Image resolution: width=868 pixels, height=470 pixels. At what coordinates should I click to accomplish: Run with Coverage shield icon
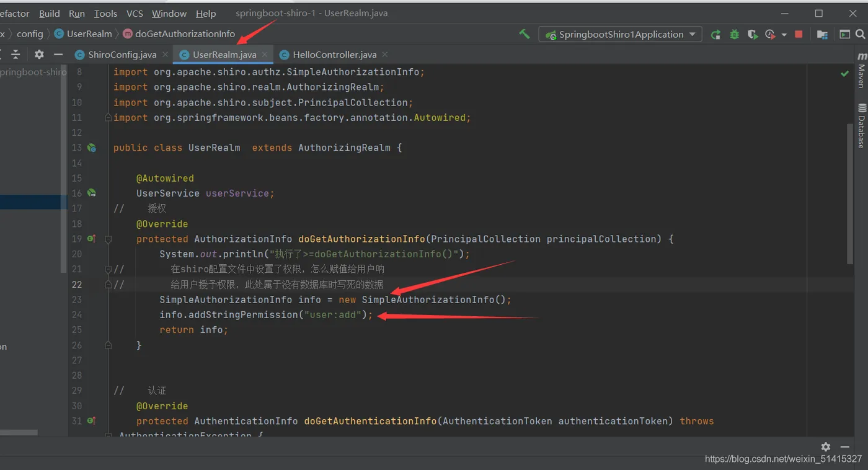(753, 35)
